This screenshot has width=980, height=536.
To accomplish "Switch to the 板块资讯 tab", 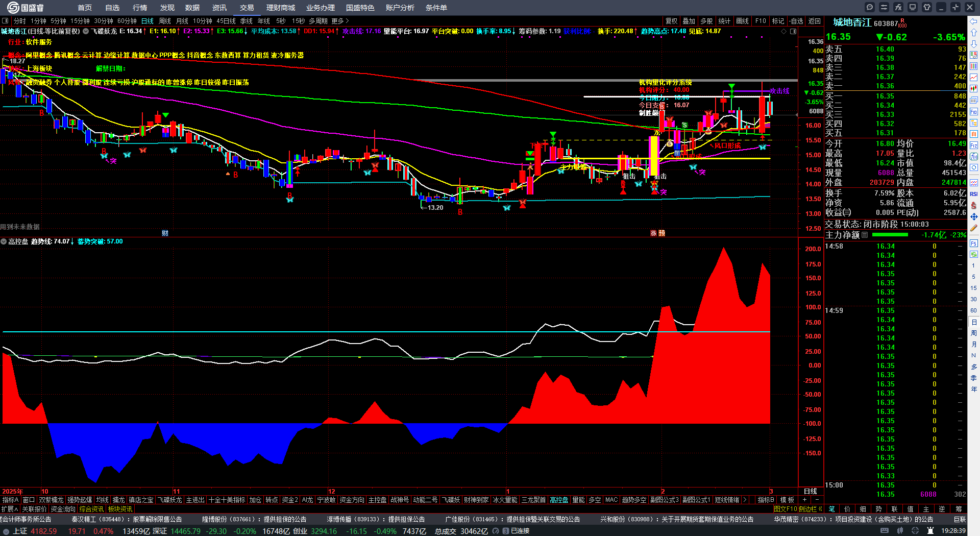I will (x=120, y=509).
